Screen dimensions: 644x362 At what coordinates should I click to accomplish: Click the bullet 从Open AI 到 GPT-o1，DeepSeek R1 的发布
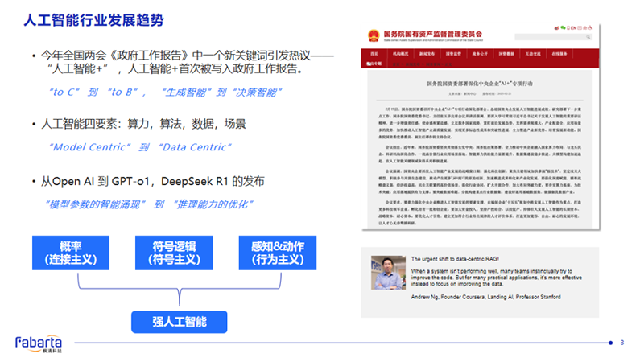click(152, 181)
